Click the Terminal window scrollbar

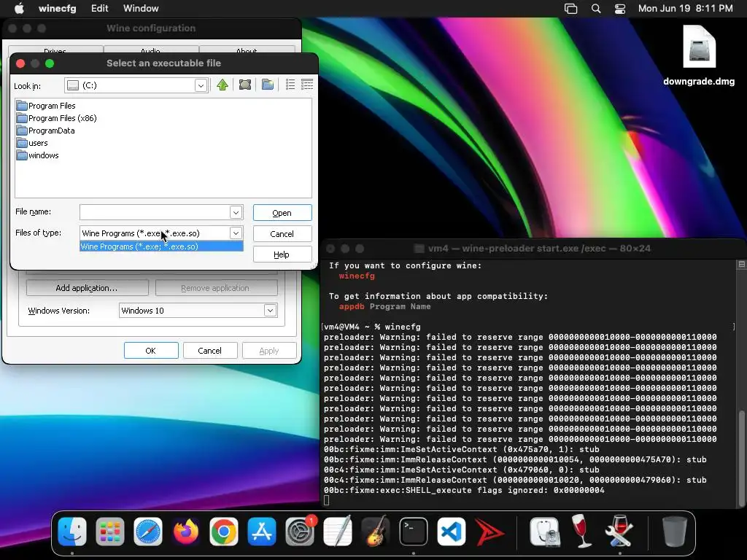pos(741,458)
